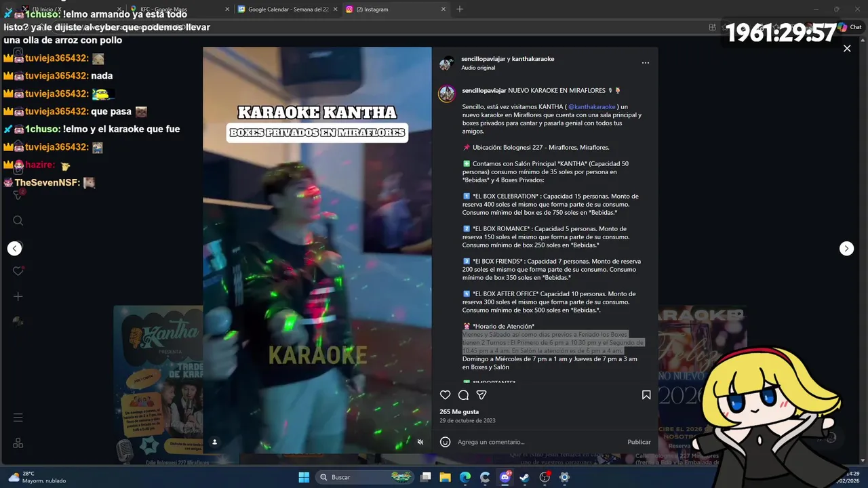Image resolution: width=868 pixels, height=488 pixels.
Task: Open the gear Settings app on taskbar
Action: 564,477
